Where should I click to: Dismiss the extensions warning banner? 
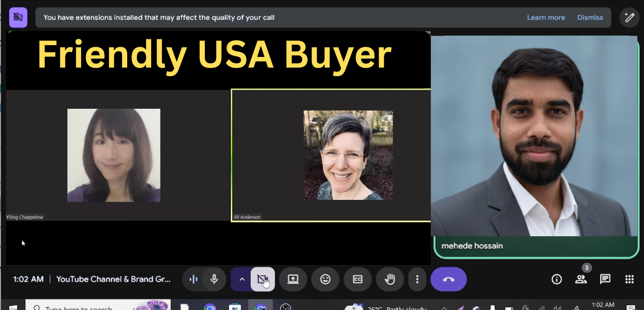coord(590,17)
